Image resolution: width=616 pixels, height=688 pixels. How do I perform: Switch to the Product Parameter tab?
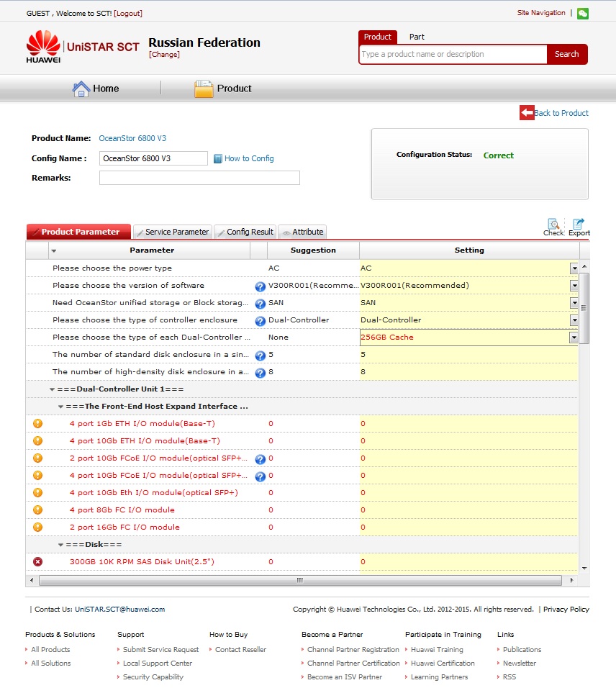[x=78, y=232]
